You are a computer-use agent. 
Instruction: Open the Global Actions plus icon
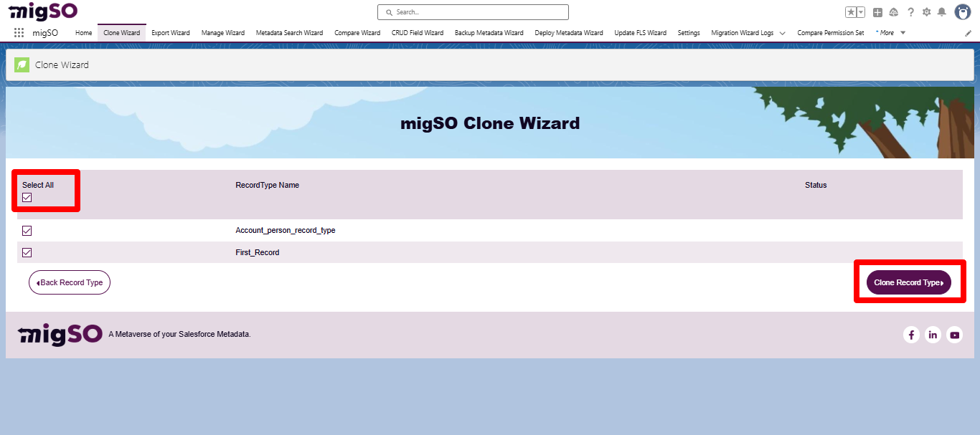click(x=877, y=12)
